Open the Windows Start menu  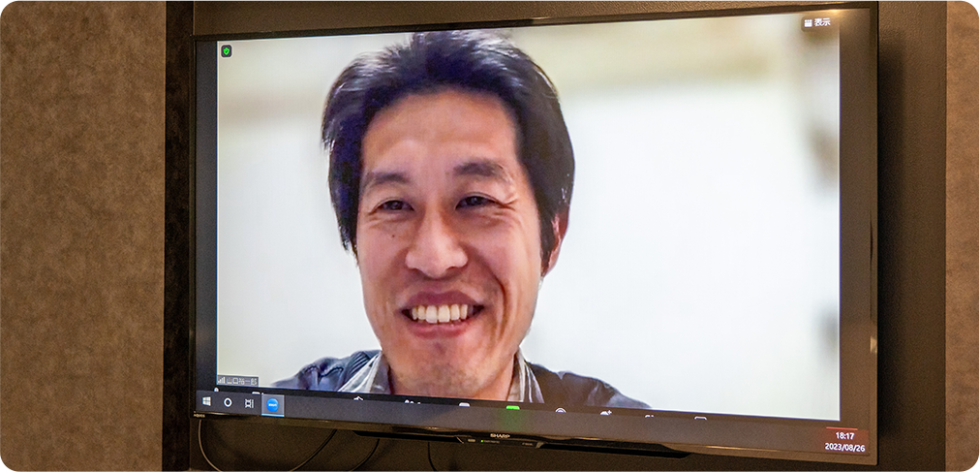tap(206, 400)
